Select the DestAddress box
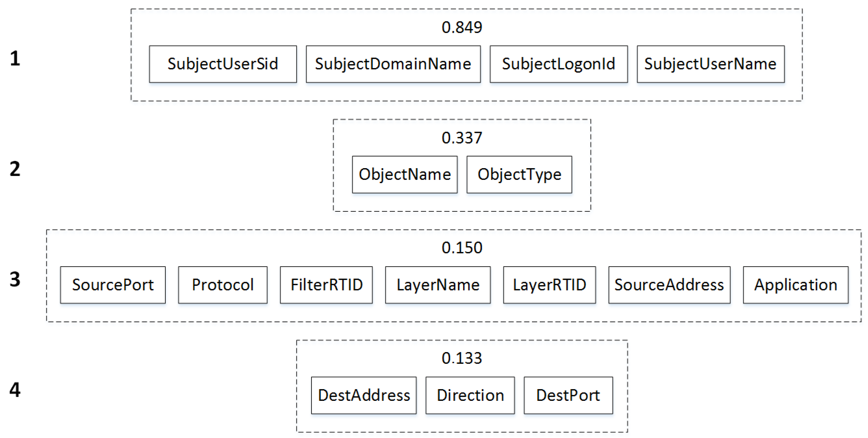The width and height of the screenshot is (868, 438). (364, 395)
